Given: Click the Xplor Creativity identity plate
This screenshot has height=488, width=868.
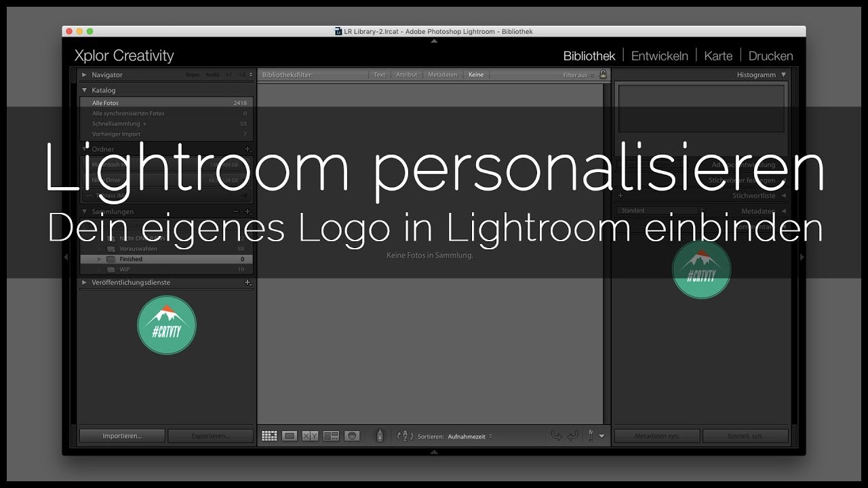Looking at the screenshot, I should coord(124,56).
